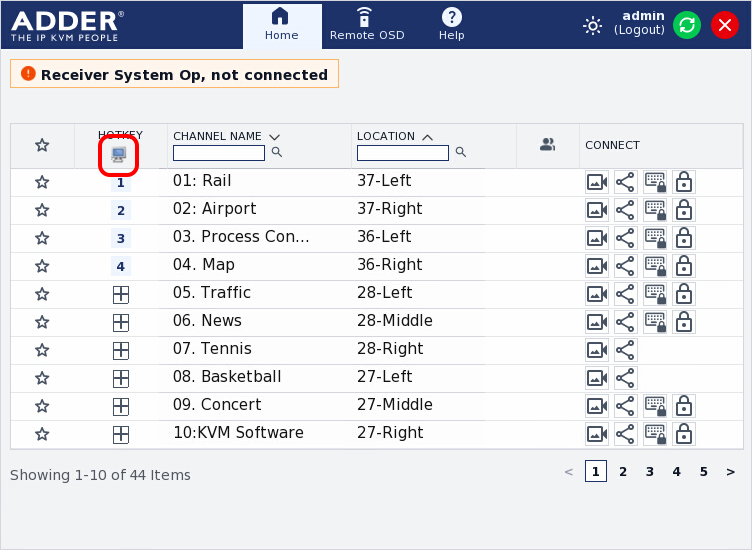
Task: Open the Remote OSD tab
Action: 367,25
